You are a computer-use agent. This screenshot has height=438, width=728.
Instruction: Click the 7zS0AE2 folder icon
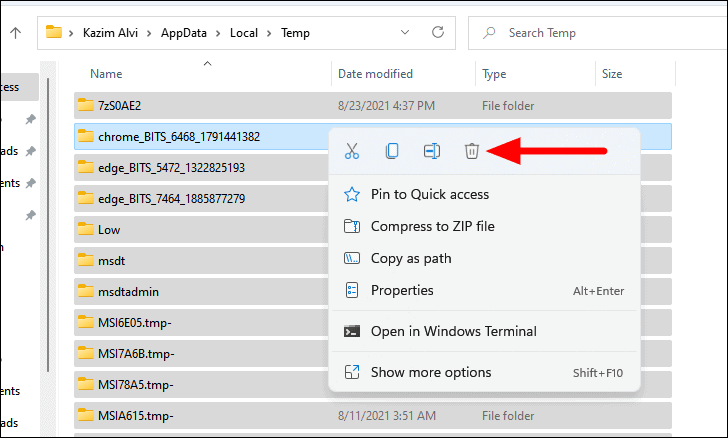click(x=86, y=105)
